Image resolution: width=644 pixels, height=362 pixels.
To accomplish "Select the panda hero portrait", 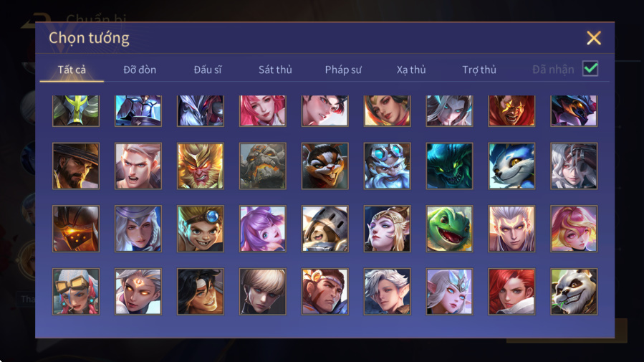I will 574,292.
